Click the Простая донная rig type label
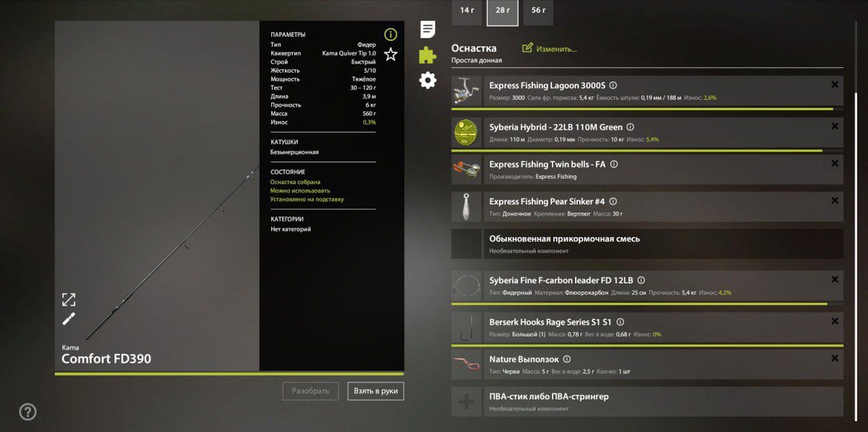Image resolution: width=868 pixels, height=432 pixels. pyautogui.click(x=477, y=61)
